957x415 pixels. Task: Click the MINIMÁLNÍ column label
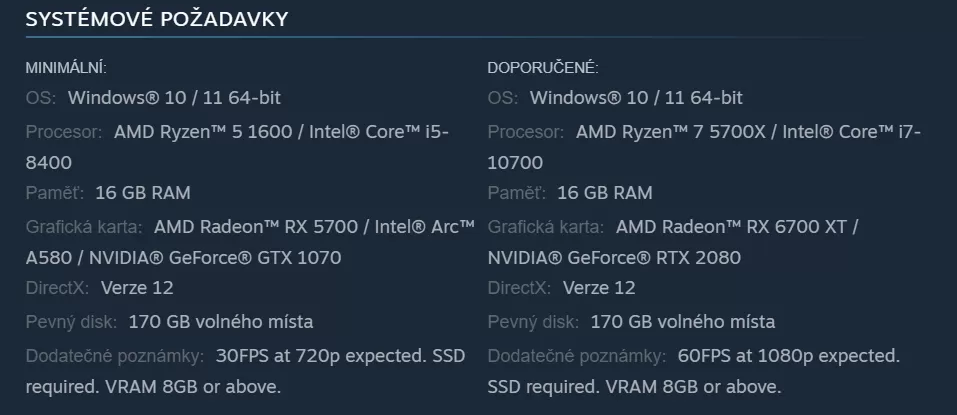tap(66, 68)
